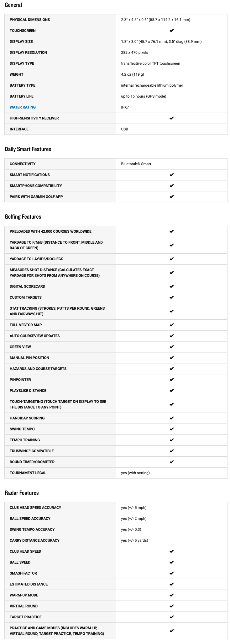Click the Warm-Up Mode checkmark

(x=171, y=595)
